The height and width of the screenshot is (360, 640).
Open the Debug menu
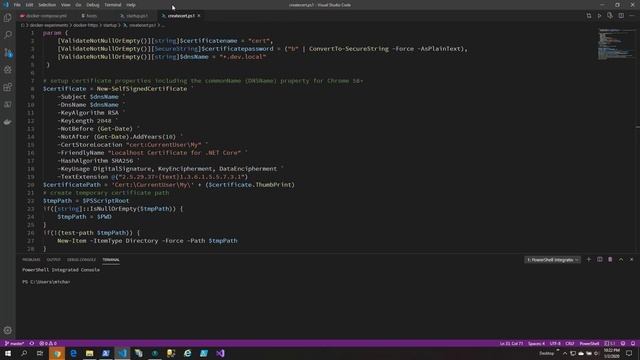tap(93, 5)
